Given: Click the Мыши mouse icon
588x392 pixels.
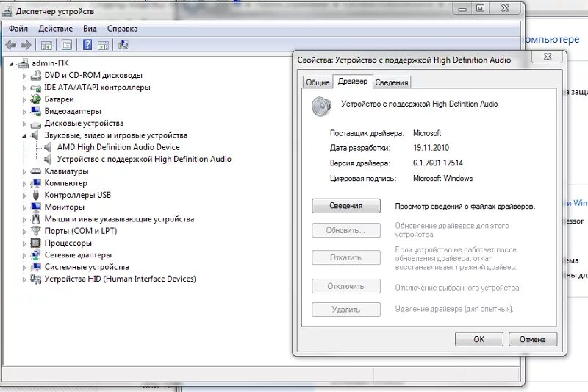Looking at the screenshot, I should pos(35,219).
